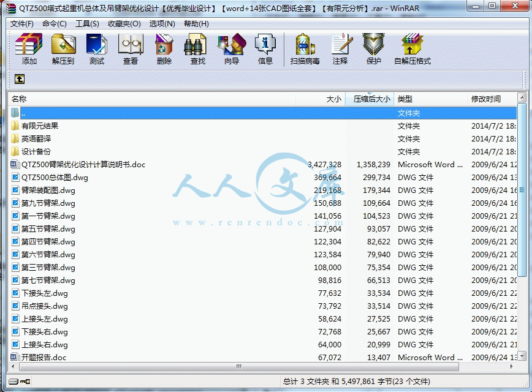532x392 pixels.
Task: Show archive 信息 (Info)
Action: 265,48
